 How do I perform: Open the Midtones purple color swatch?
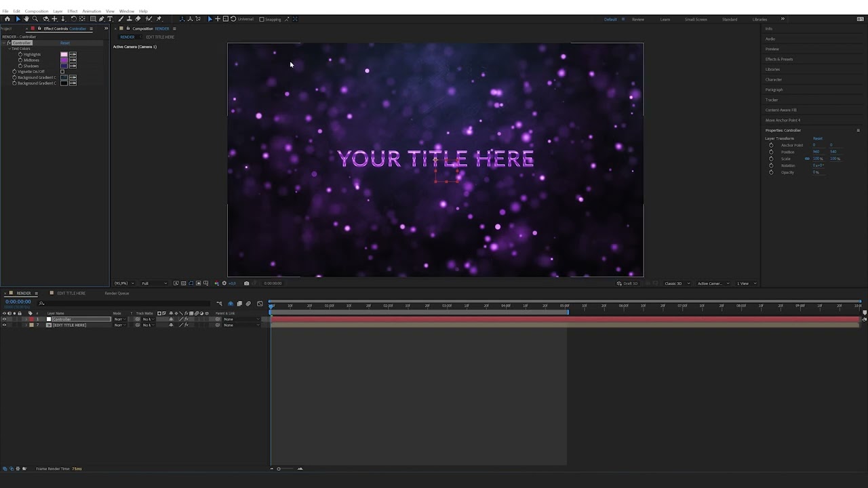[x=64, y=60]
